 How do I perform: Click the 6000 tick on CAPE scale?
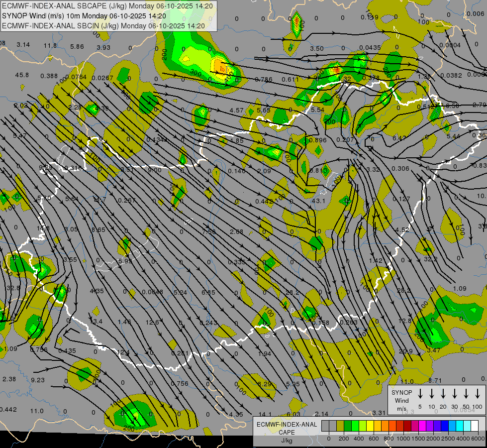click(x=478, y=439)
